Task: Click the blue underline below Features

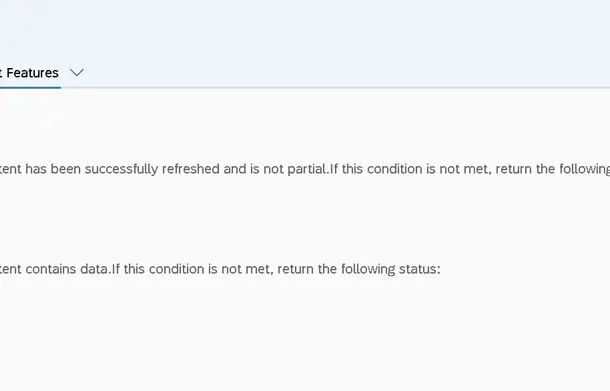Action: click(x=30, y=88)
